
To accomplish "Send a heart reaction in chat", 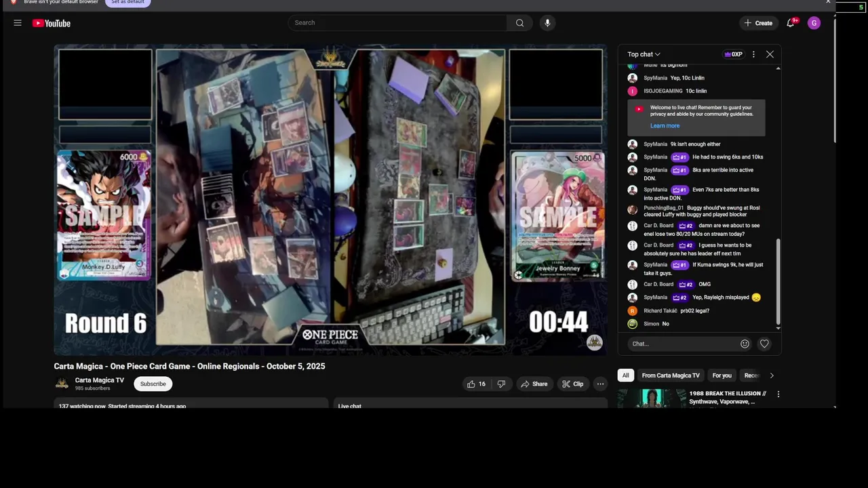I will click(x=764, y=344).
